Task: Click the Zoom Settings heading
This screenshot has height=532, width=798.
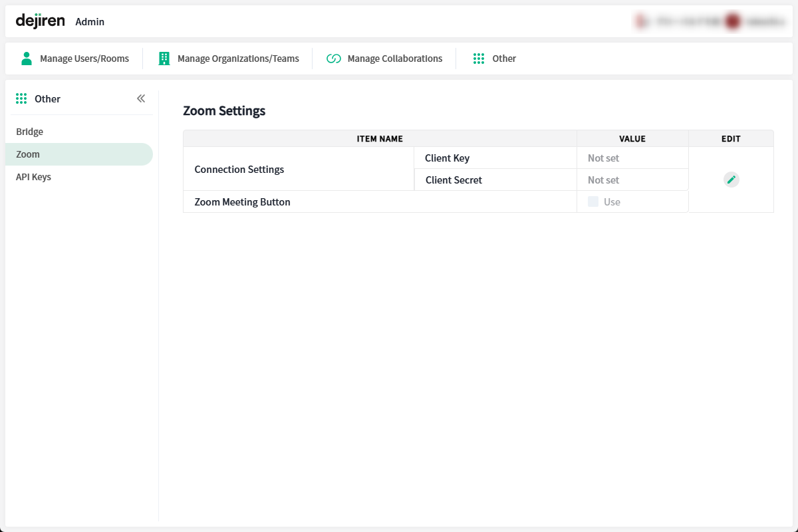Action: pos(224,111)
